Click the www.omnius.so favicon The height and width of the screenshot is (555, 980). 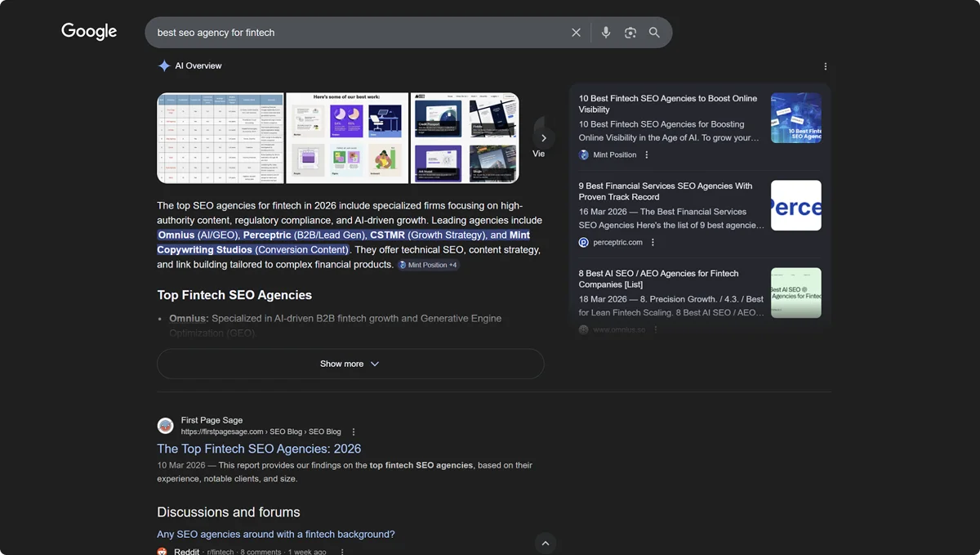pos(582,329)
